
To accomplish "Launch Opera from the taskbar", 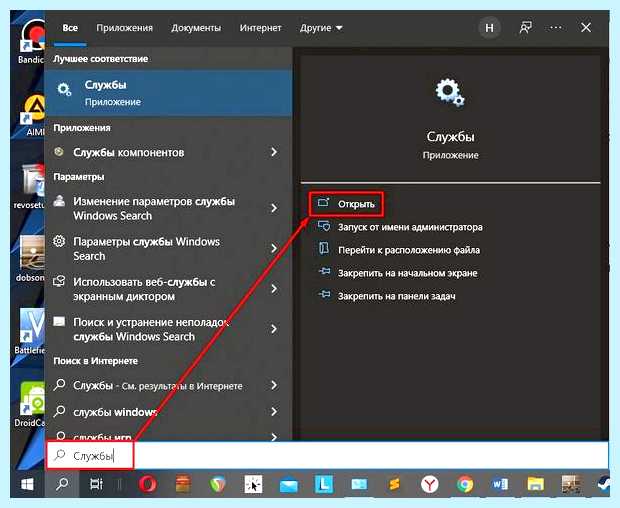I will (148, 484).
